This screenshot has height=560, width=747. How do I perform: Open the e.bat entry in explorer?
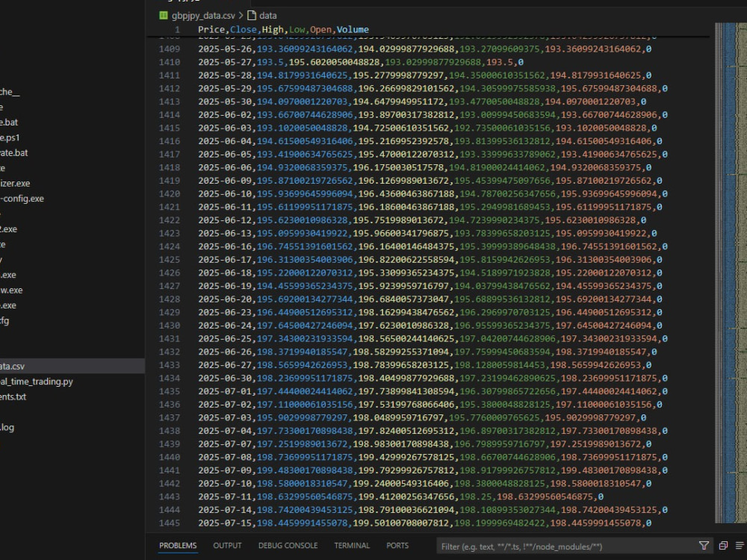click(x=9, y=122)
